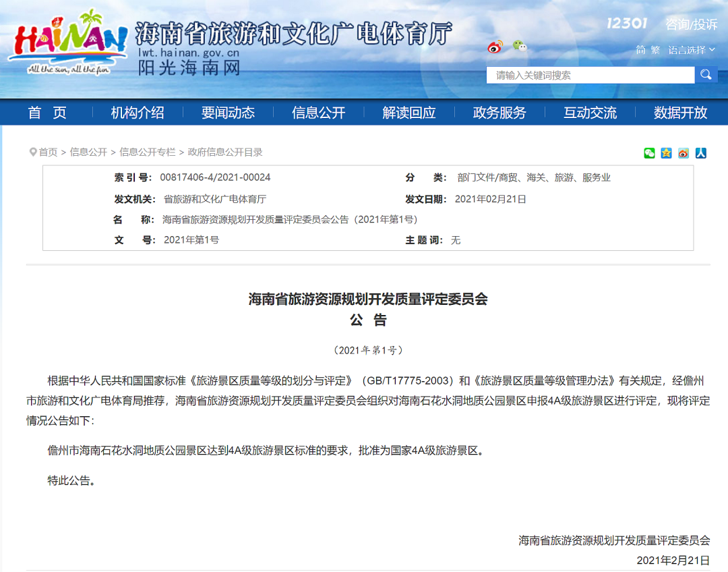
Task: Click index number 00817406-4/2021-00024
Action: click(215, 177)
